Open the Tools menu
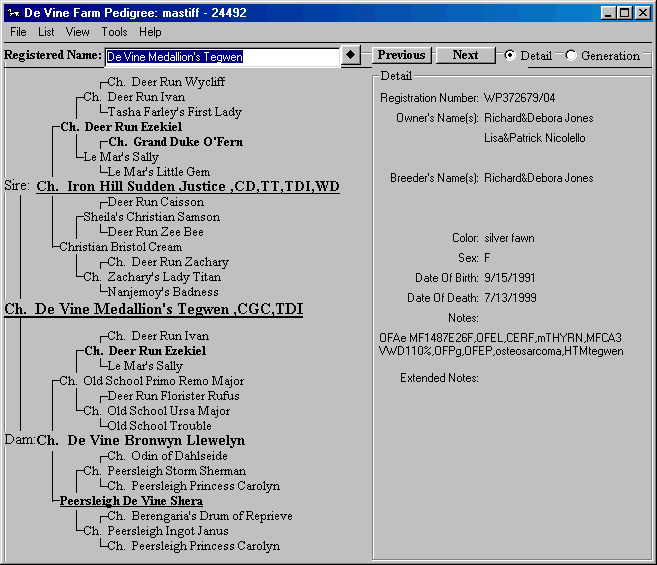This screenshot has width=657, height=565. point(114,32)
